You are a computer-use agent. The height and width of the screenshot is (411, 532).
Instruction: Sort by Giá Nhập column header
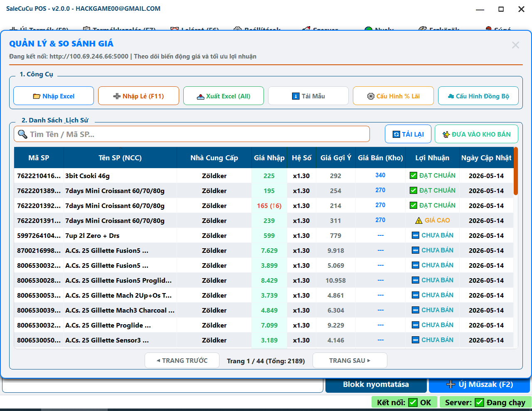[x=269, y=158]
